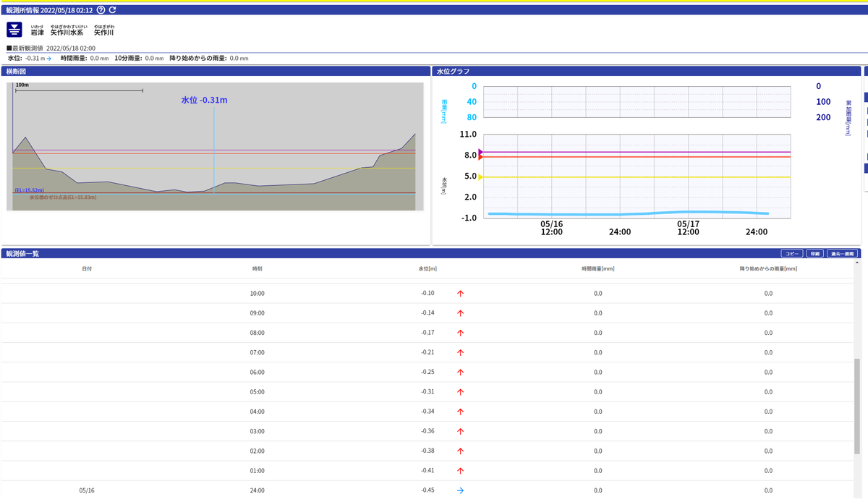
Task: Click the -0.25 water level value
Action: [427, 372]
